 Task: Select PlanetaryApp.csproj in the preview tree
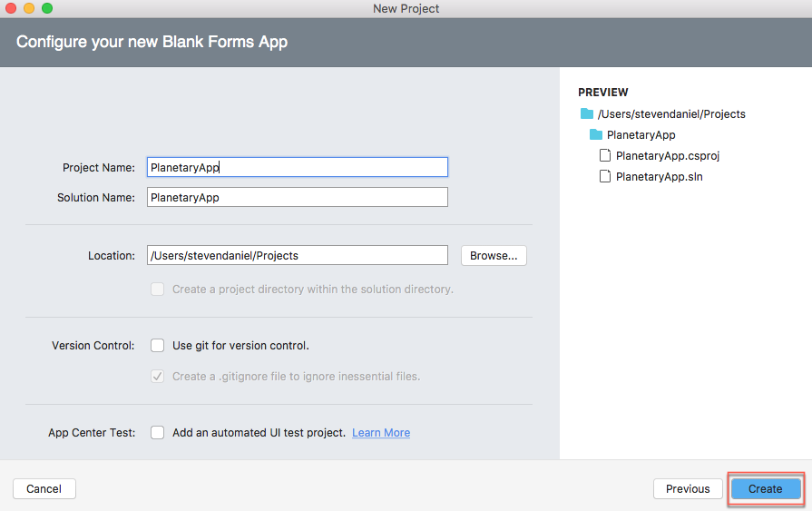[668, 155]
